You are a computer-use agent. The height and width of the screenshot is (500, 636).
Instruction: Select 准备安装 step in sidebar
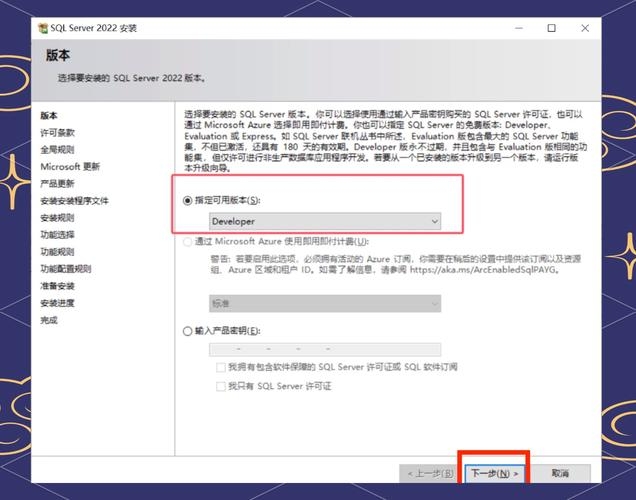point(58,286)
